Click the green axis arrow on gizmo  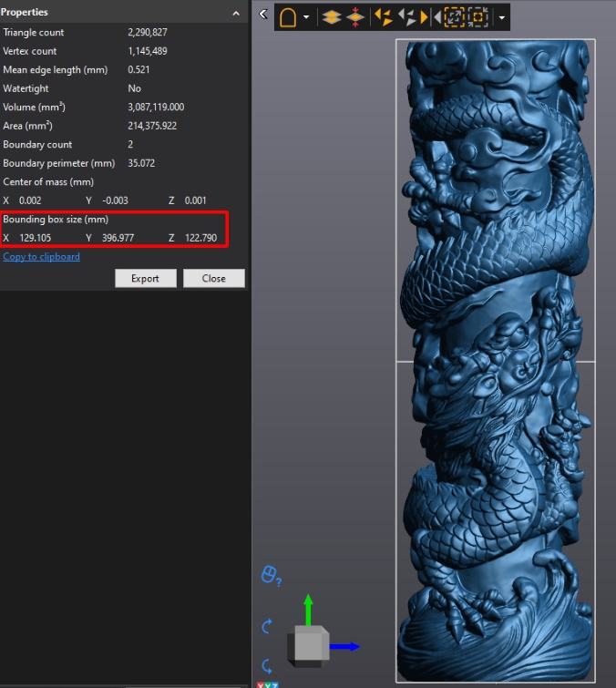pos(308,607)
